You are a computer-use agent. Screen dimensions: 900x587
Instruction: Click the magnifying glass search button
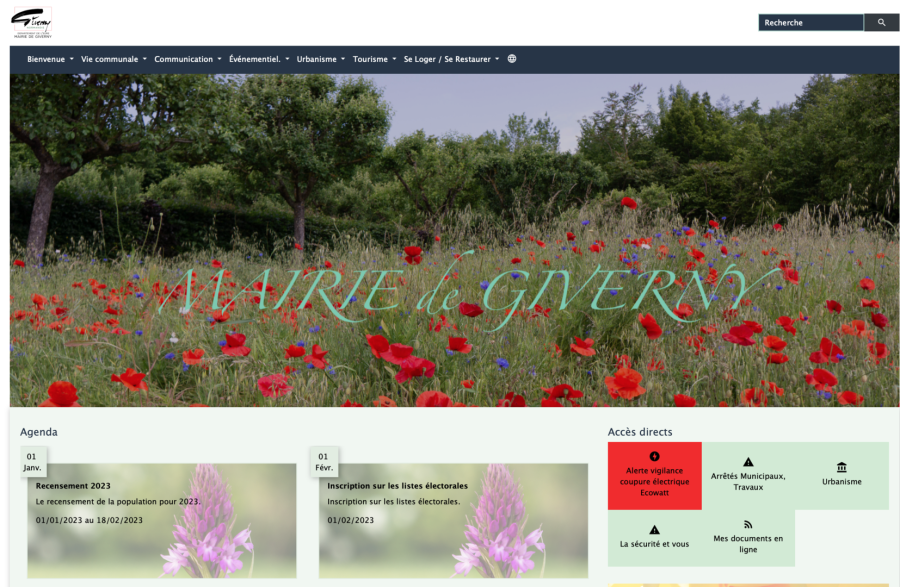click(x=881, y=22)
